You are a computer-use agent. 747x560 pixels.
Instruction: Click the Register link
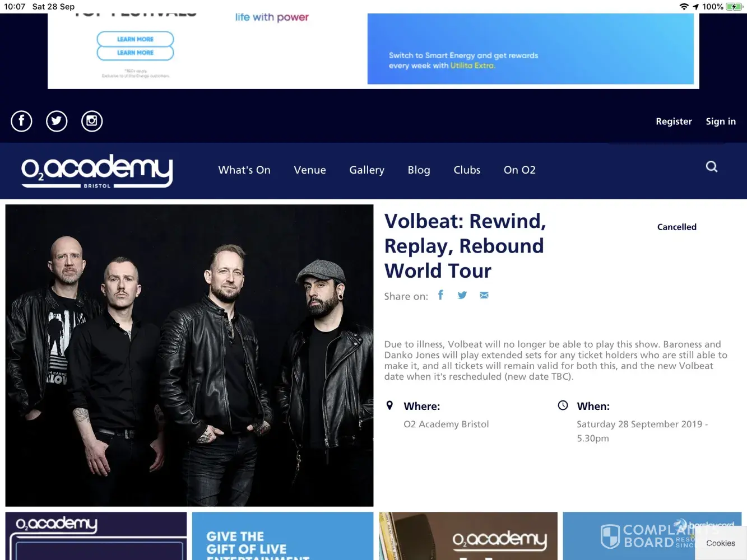[x=674, y=122]
